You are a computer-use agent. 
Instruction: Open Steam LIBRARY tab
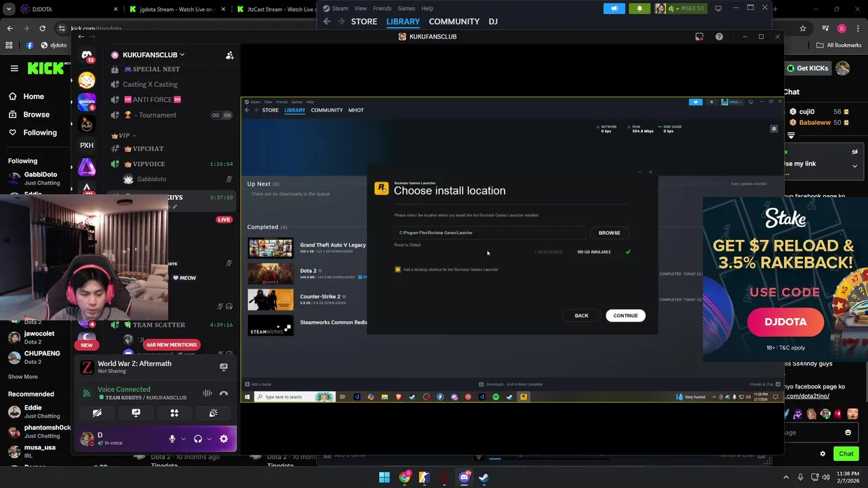(x=403, y=22)
